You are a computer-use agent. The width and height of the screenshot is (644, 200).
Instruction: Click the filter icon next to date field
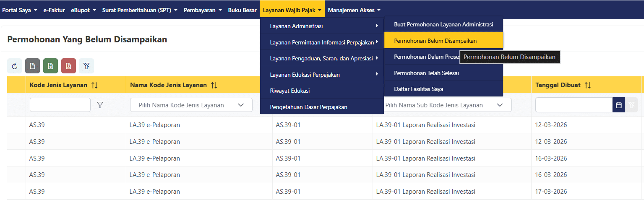coord(631,105)
